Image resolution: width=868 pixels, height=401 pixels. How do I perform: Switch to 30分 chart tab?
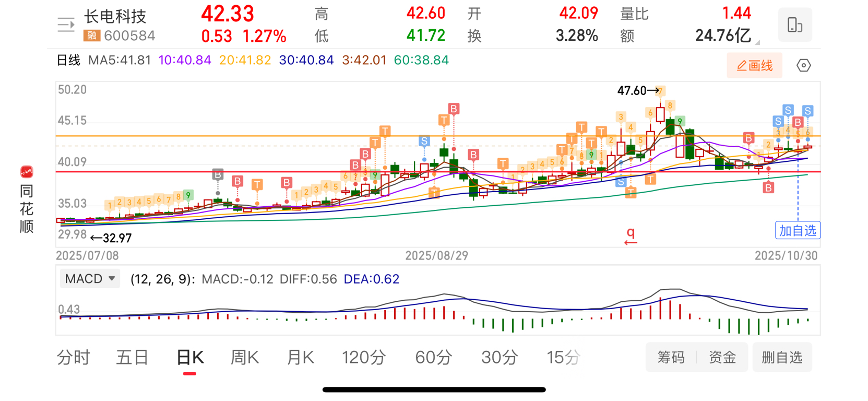pos(500,357)
